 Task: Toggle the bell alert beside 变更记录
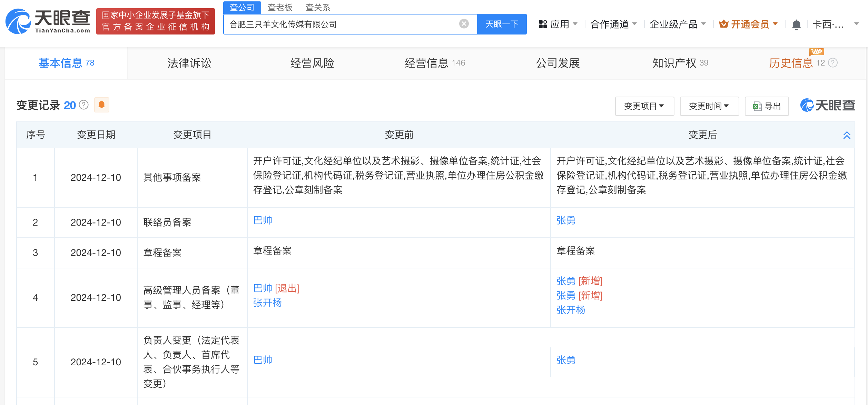click(102, 105)
